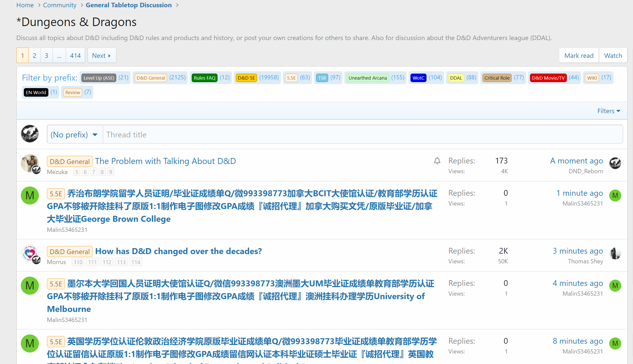Viewport: 633px width, 364px height.
Task: Open page 5 of Mezuka's thread
Action: tap(77, 172)
